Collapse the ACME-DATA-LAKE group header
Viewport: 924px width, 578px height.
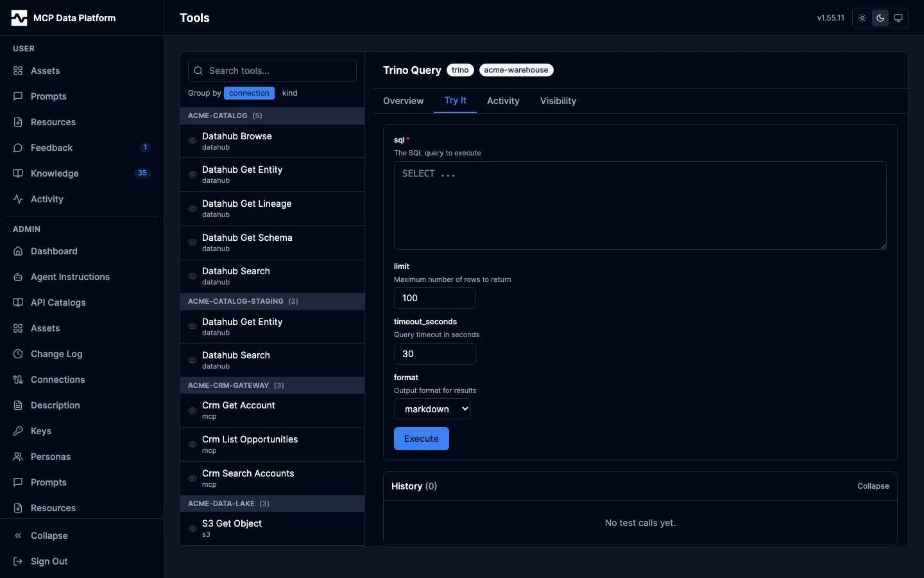pyautogui.click(x=273, y=504)
